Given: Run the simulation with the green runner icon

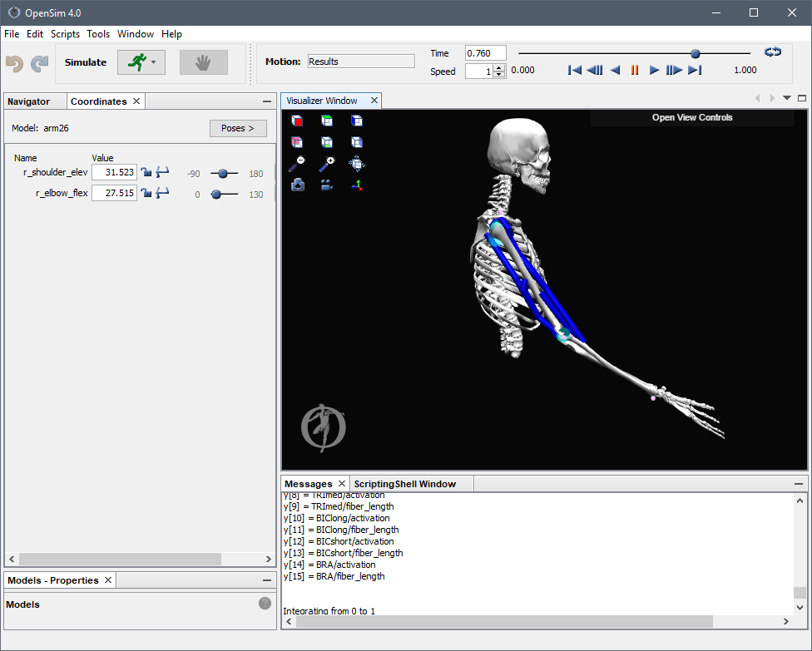Looking at the screenshot, I should 137,62.
